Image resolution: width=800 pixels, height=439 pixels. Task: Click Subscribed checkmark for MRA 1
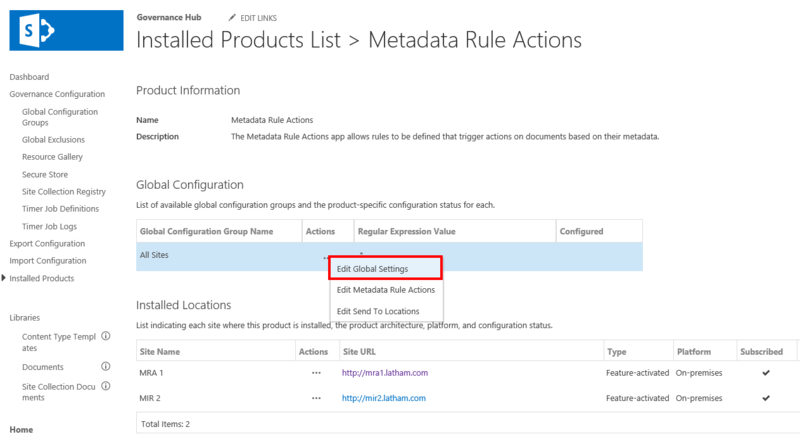(765, 372)
